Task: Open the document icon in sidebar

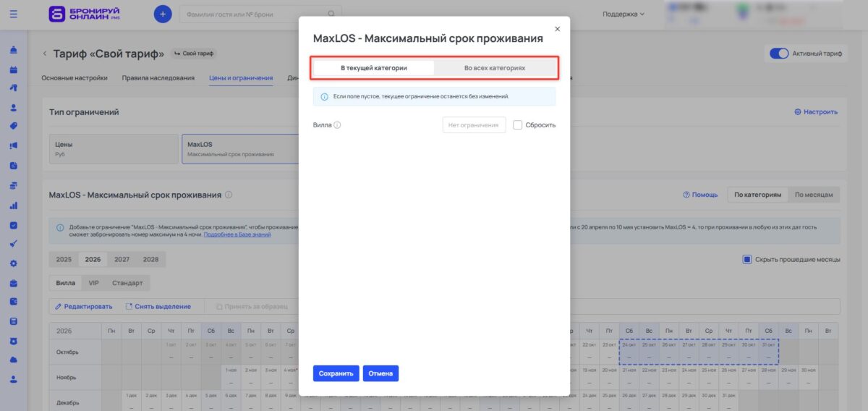Action: pos(13,165)
